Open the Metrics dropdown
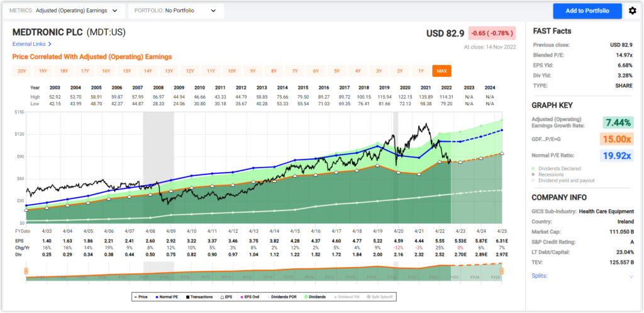Image resolution: width=644 pixels, height=313 pixels. [x=65, y=11]
